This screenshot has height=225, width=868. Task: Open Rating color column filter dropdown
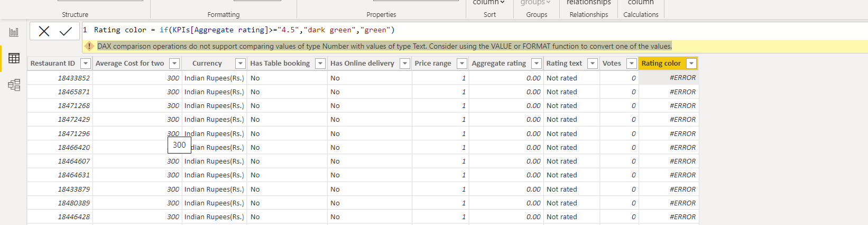coord(691,64)
